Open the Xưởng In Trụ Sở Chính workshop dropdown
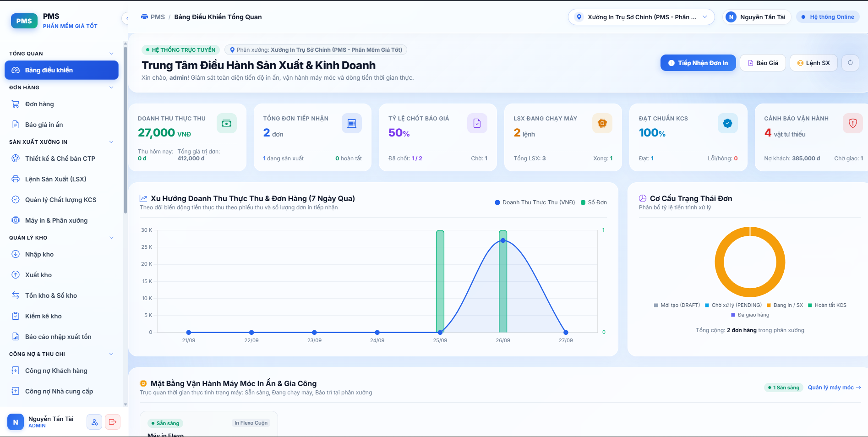Image resolution: width=868 pixels, height=437 pixels. [641, 17]
